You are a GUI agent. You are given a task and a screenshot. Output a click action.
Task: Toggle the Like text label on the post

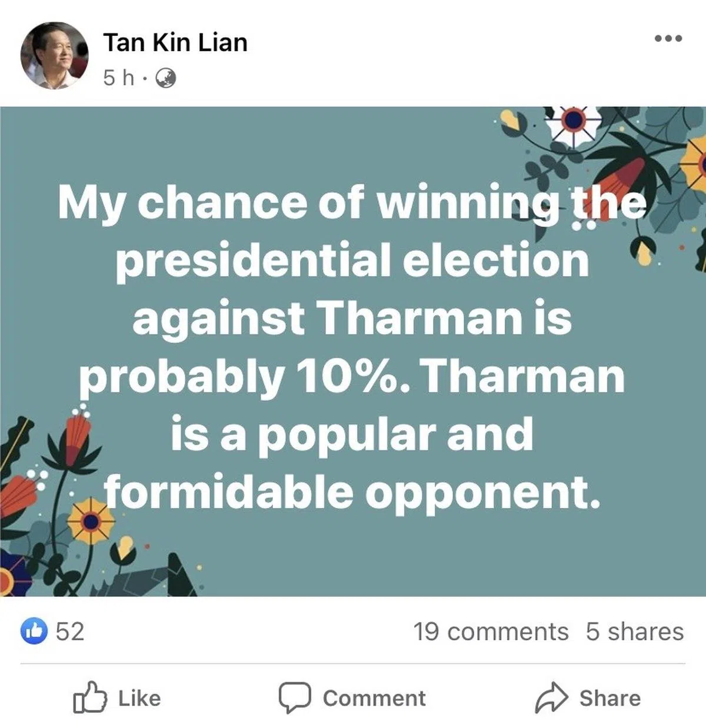pos(139,698)
